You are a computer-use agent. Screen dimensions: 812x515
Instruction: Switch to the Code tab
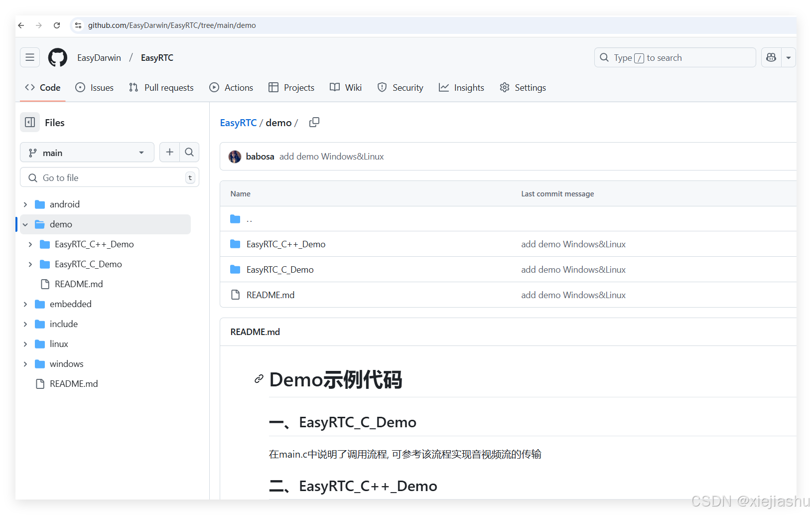(43, 88)
